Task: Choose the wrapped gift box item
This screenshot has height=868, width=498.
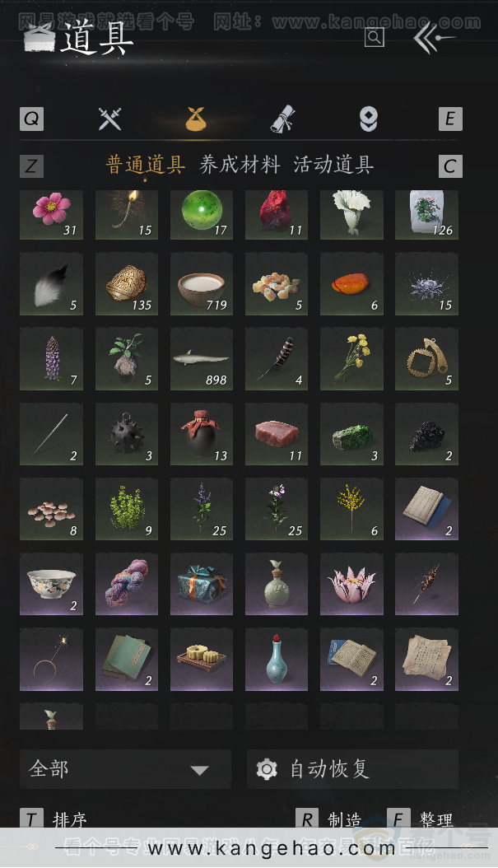Action: 202,584
